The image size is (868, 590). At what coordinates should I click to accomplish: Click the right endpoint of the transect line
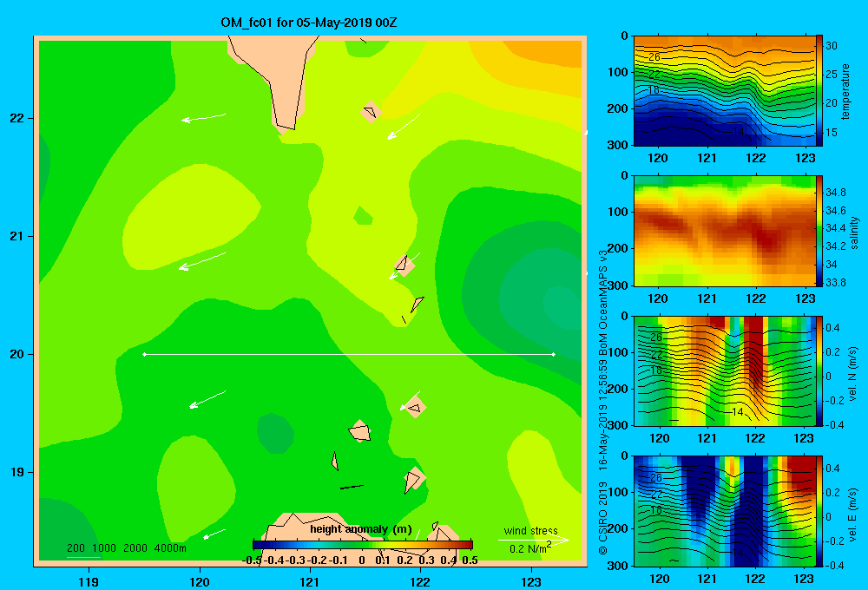point(554,354)
